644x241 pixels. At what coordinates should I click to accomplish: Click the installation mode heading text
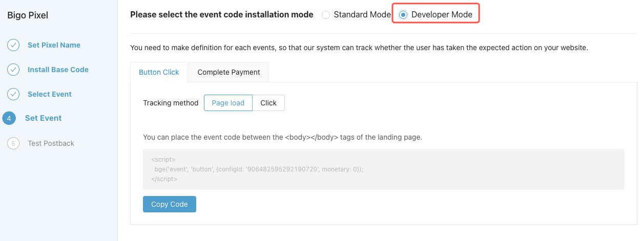221,15
